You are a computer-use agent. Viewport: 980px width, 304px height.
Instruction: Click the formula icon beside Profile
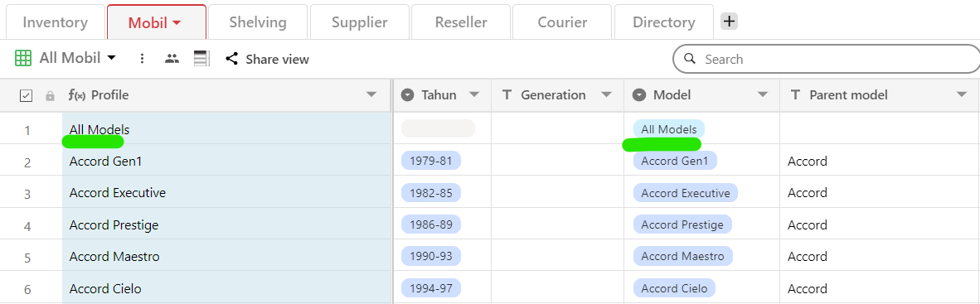(x=77, y=95)
